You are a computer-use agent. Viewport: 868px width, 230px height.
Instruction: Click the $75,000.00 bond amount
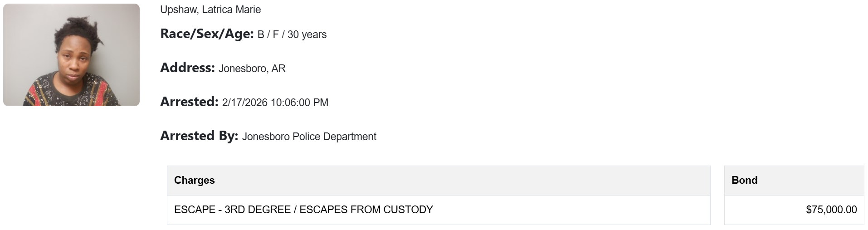(831, 210)
